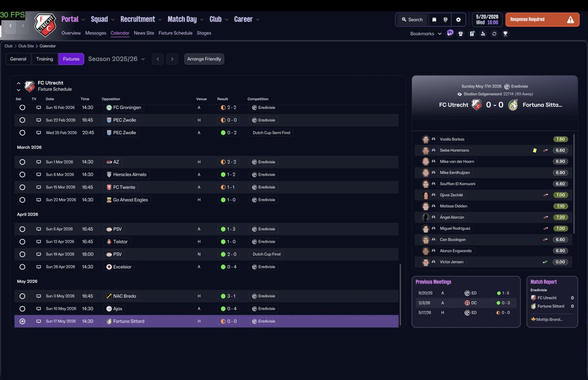Click Vasilis Barkas player portrait
This screenshot has height=380, width=588.
pos(426,139)
